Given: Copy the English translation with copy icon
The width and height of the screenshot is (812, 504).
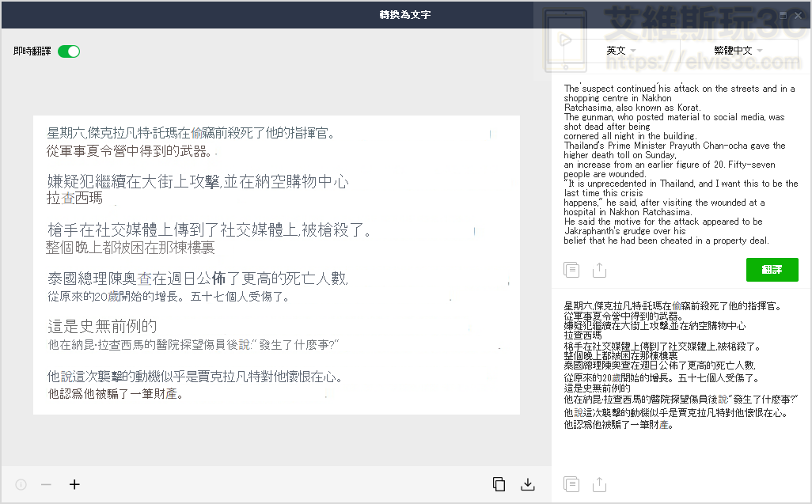Looking at the screenshot, I should point(571,270).
